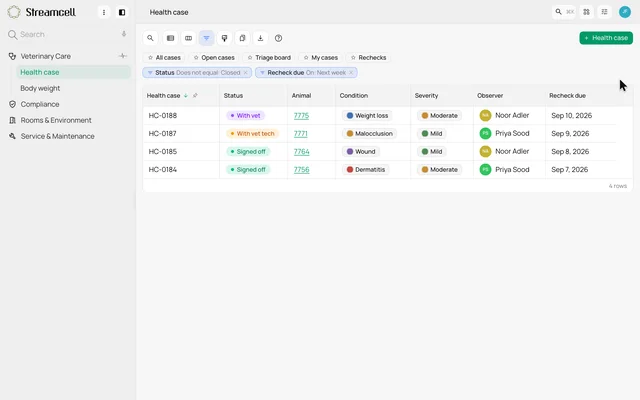
Task: Click the microphone icon in sidebar search
Action: click(x=124, y=34)
